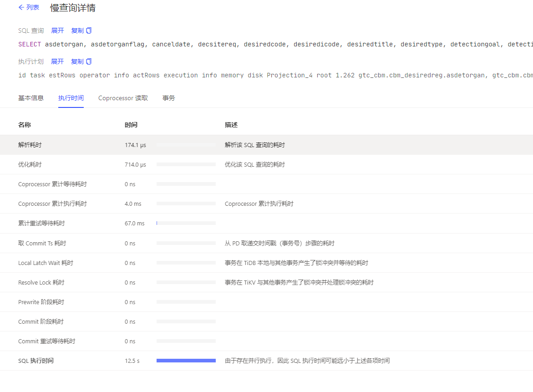Select the Resolve Lock 耗时 row name

pyautogui.click(x=41, y=283)
